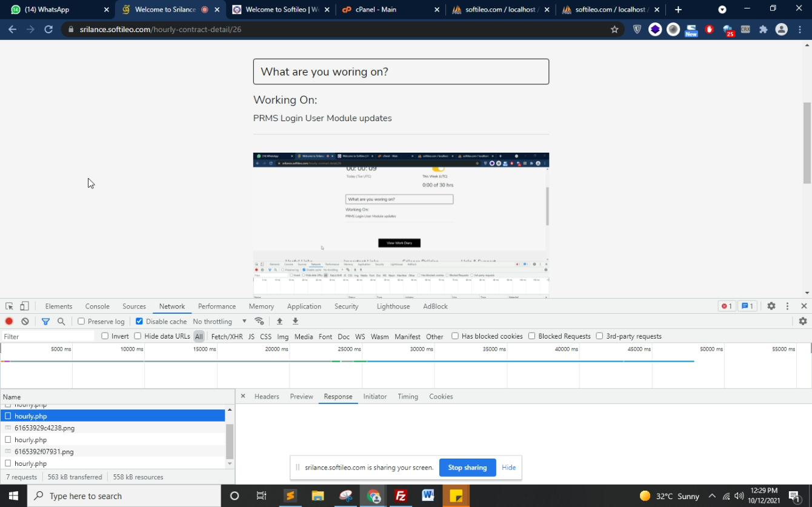Open DevTools three-dot customize menu

pos(787,307)
